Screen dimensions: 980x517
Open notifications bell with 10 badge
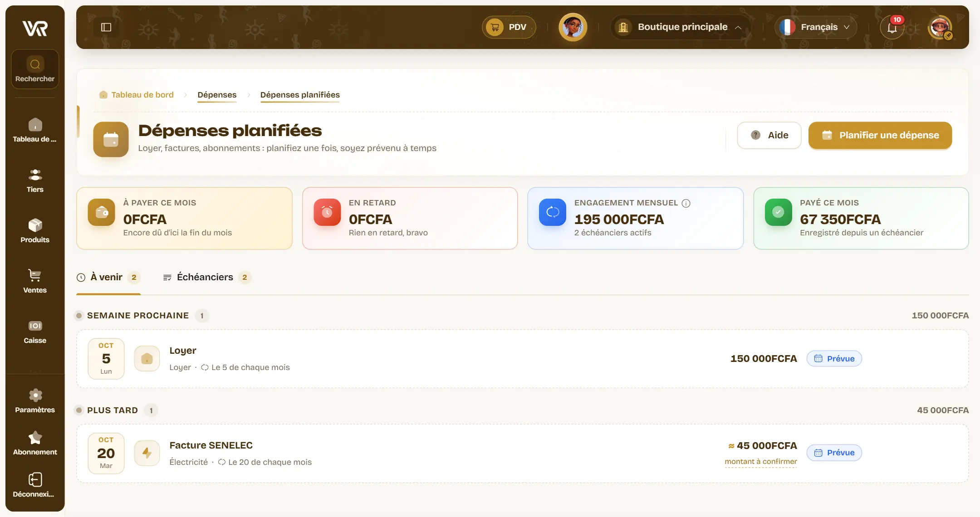(892, 27)
